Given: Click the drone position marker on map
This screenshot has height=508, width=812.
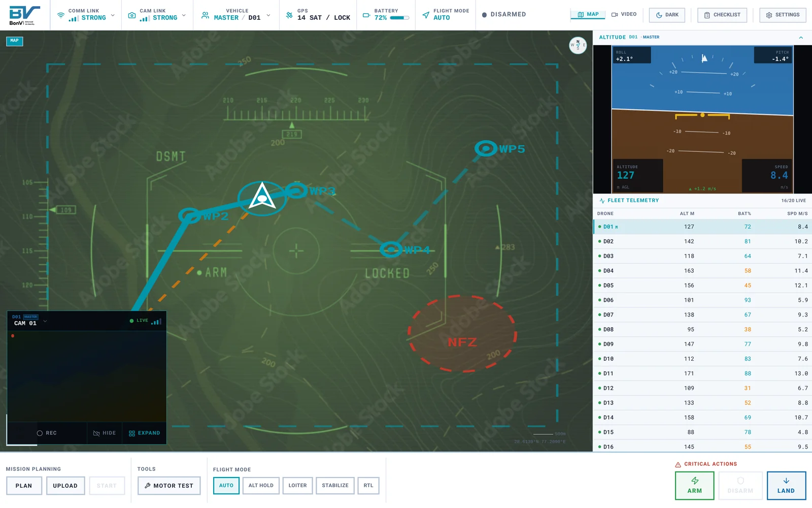Looking at the screenshot, I should click(x=262, y=197).
